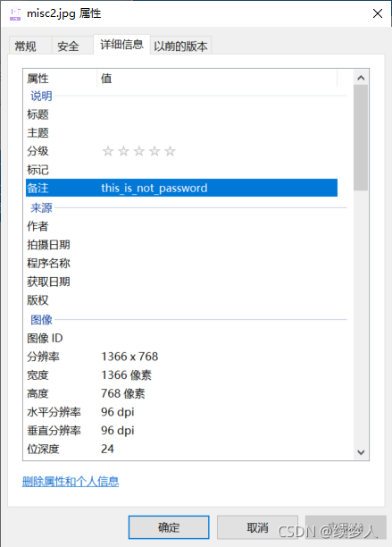Select the 拍摄日期 property row

pos(181,245)
